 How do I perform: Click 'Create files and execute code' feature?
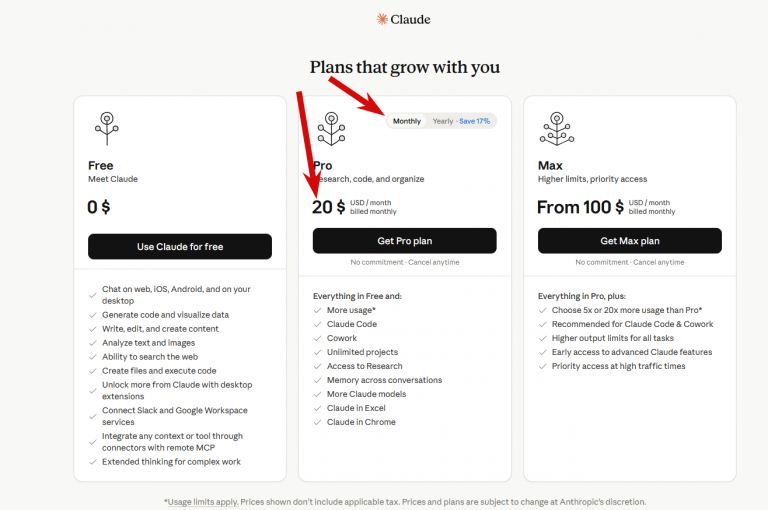tap(159, 371)
